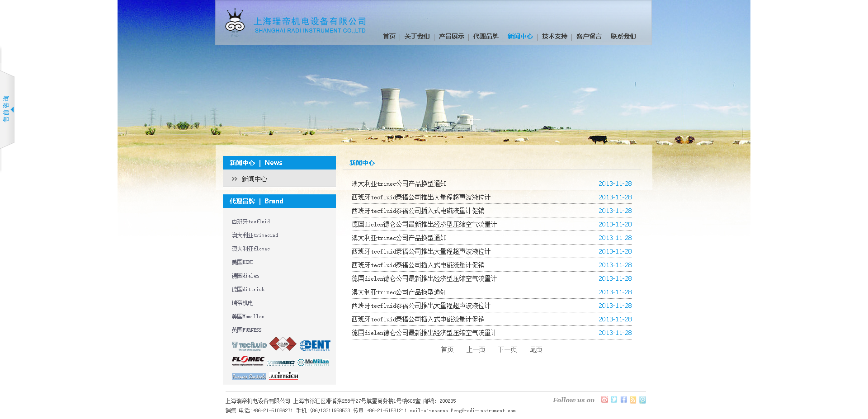Select 技术支持 from the top navigation

tap(554, 37)
